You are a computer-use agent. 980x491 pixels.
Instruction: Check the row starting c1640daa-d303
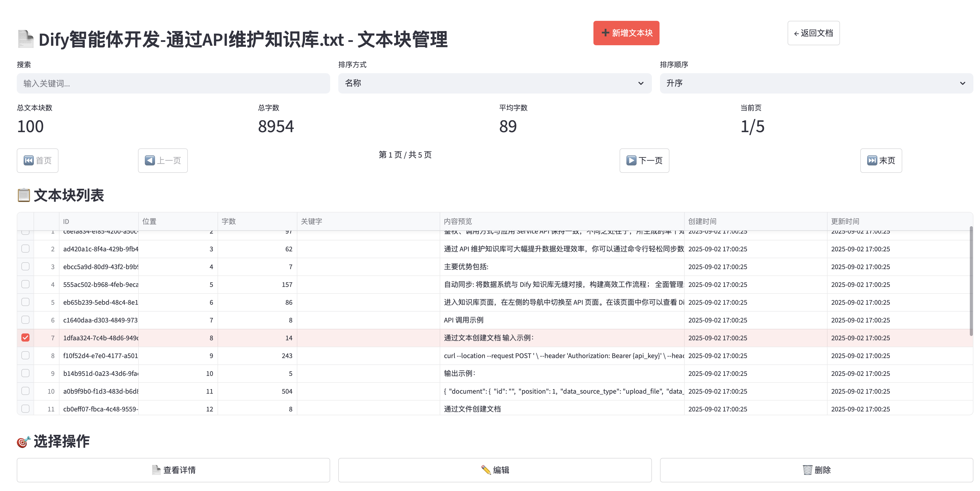25,320
